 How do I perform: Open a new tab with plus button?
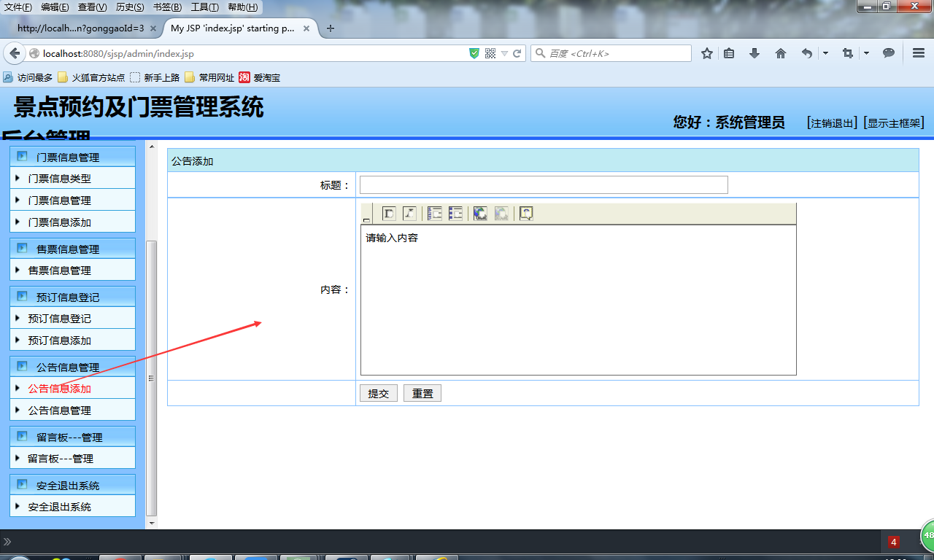tap(331, 28)
